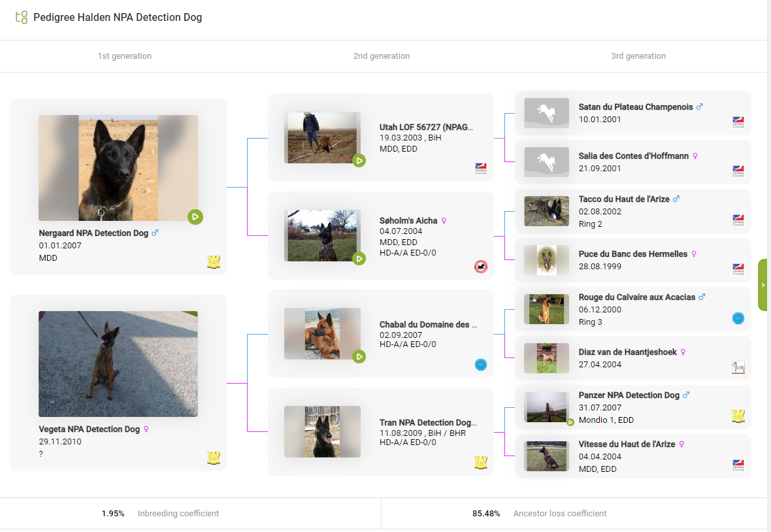The height and width of the screenshot is (532, 771).
Task: Click Tacco du Haut de l'Arize thumbnail
Action: click(546, 211)
